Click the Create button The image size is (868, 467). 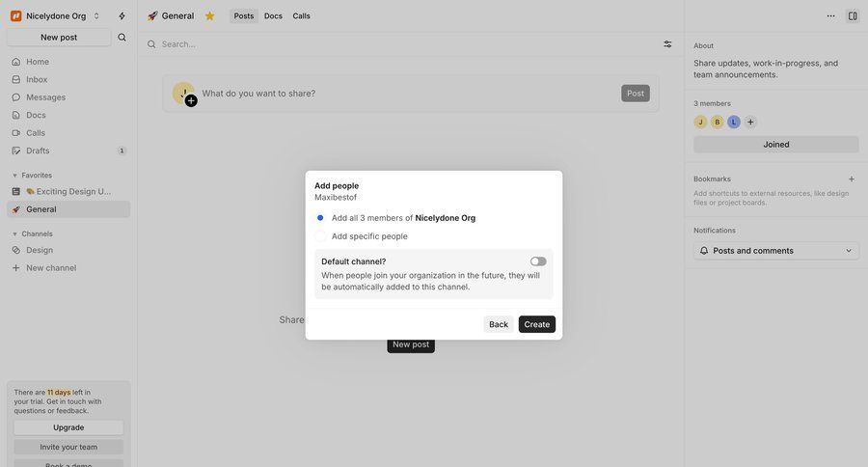coord(537,324)
